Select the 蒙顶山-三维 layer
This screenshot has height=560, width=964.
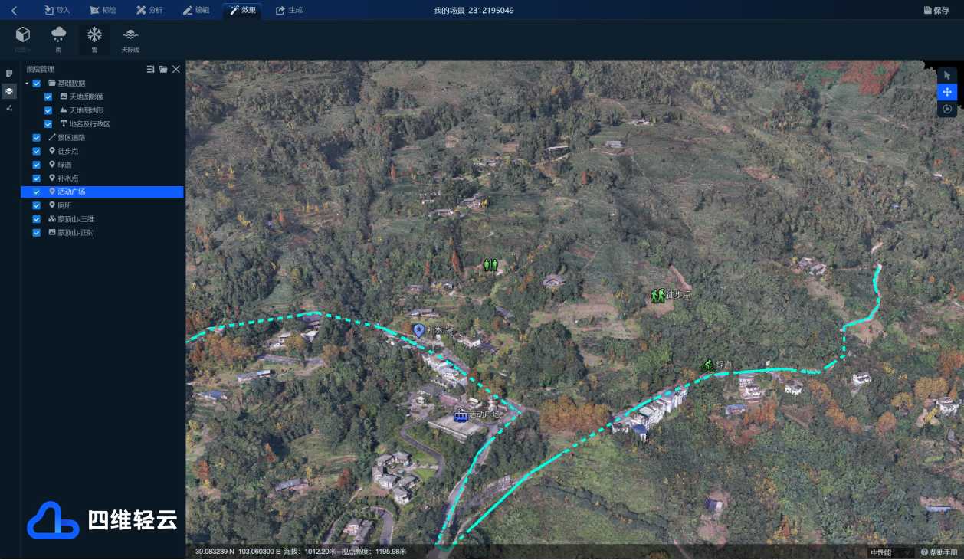(x=70, y=219)
